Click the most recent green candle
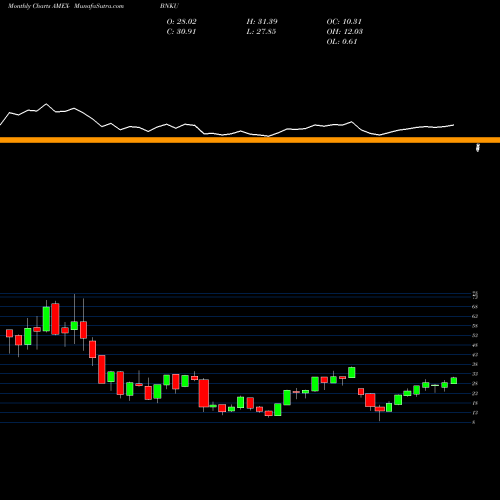This screenshot has width=500, height=500. [454, 381]
